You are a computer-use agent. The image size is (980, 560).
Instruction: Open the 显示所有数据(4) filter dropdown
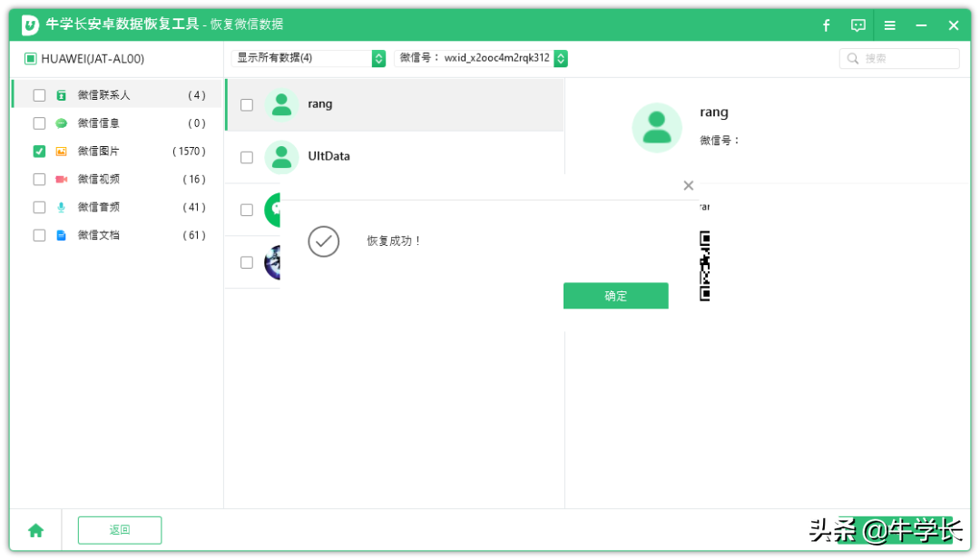pyautogui.click(x=309, y=58)
